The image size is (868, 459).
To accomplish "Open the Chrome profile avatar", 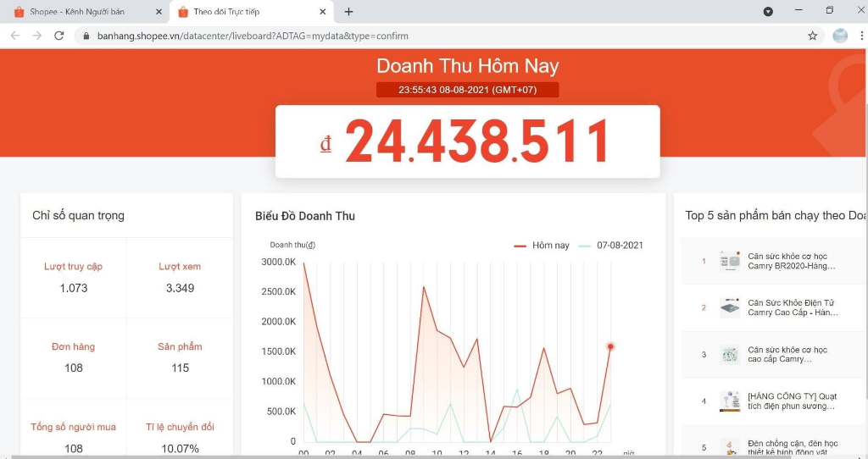I will click(x=840, y=36).
